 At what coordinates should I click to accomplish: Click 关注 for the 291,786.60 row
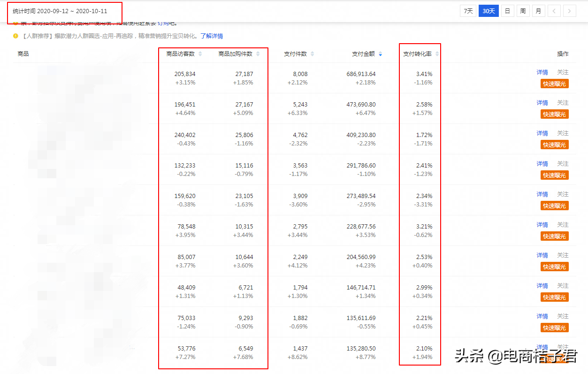(563, 164)
